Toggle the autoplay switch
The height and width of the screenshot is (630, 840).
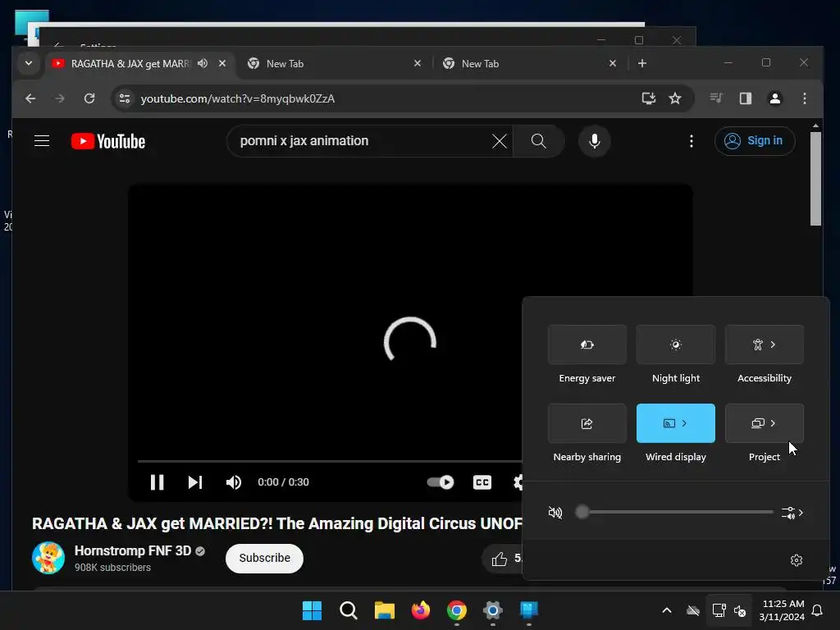tap(441, 482)
